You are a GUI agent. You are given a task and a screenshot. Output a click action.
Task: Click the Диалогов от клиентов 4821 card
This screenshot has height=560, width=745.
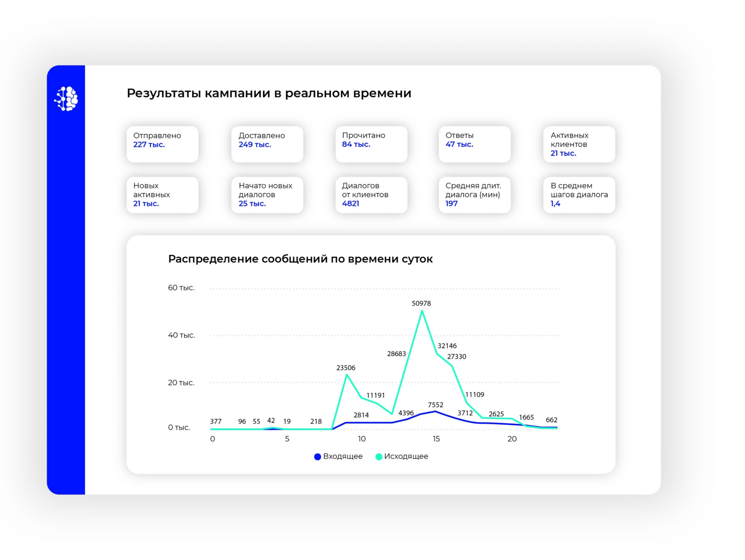point(371,195)
